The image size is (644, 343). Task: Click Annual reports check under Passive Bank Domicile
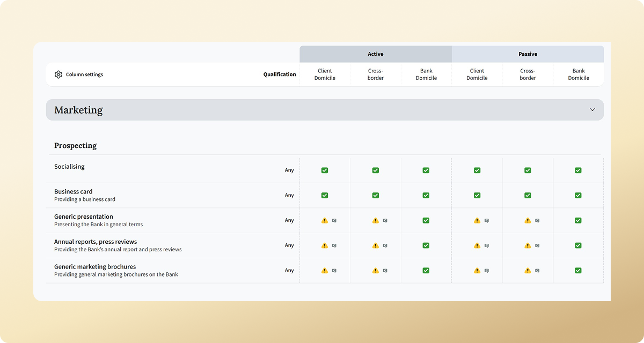(578, 245)
